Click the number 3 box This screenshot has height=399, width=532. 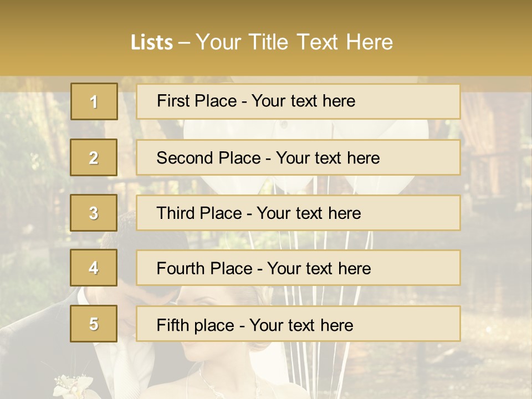point(94,213)
